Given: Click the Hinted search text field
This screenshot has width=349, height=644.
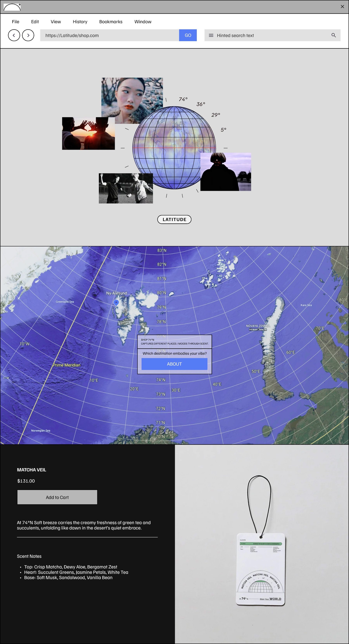Looking at the screenshot, I should pos(272,35).
